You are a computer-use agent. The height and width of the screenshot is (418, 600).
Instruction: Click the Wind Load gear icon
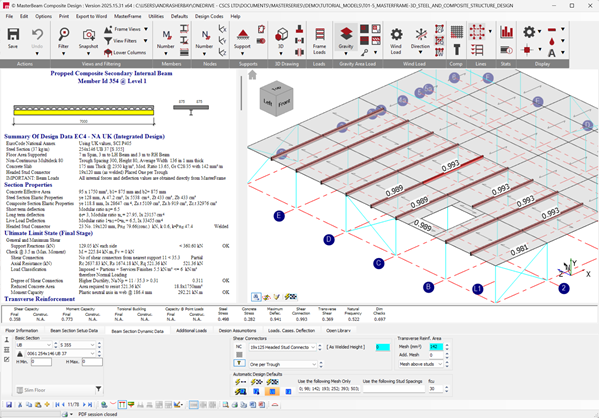[396, 34]
